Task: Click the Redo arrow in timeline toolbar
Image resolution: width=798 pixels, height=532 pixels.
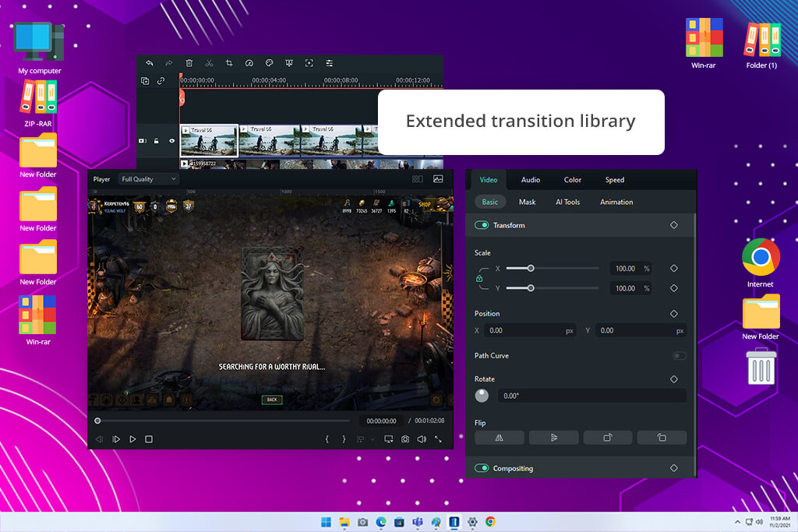Action: click(169, 63)
